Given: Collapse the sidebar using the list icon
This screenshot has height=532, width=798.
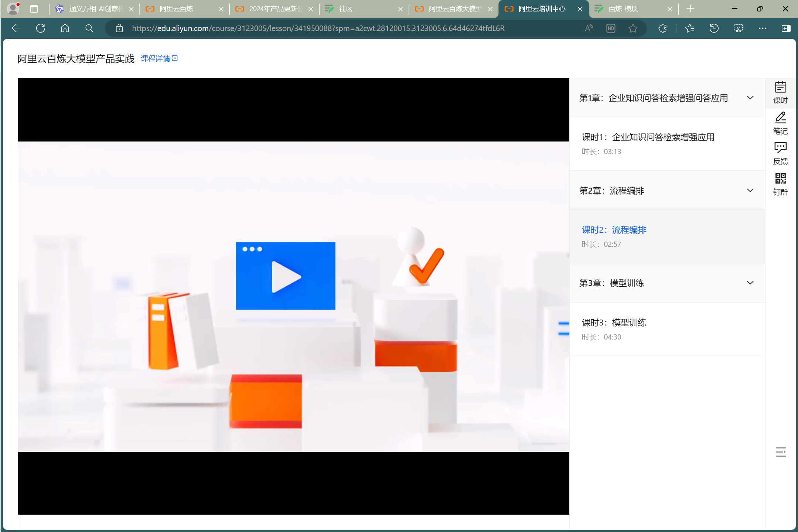Looking at the screenshot, I should [781, 452].
